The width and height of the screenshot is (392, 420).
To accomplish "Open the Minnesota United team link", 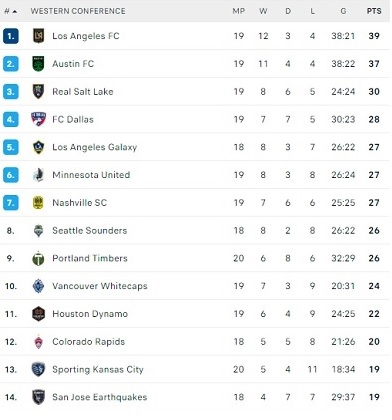I will click(91, 175).
